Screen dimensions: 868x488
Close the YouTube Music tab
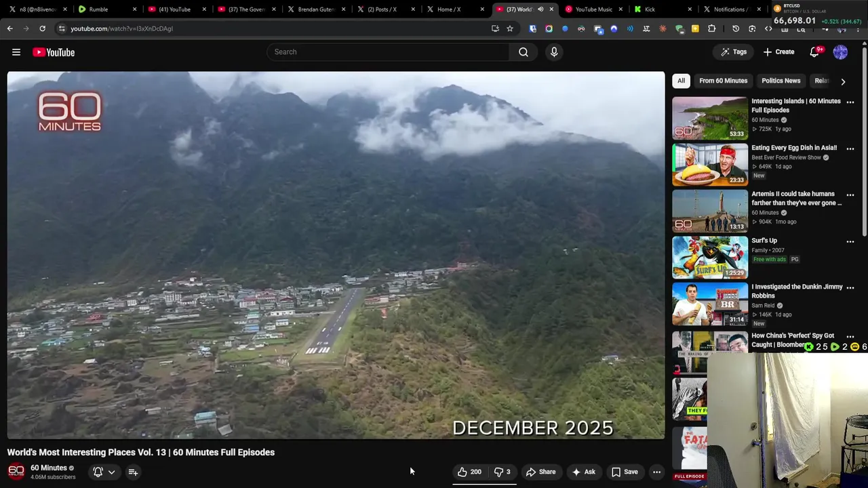point(620,9)
